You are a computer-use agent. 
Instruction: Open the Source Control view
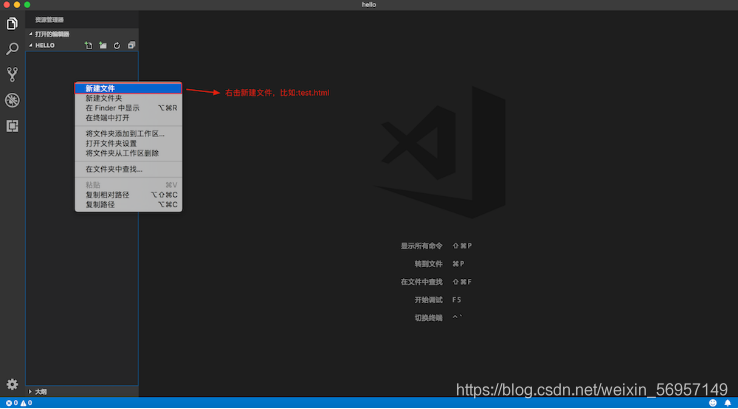coord(12,74)
